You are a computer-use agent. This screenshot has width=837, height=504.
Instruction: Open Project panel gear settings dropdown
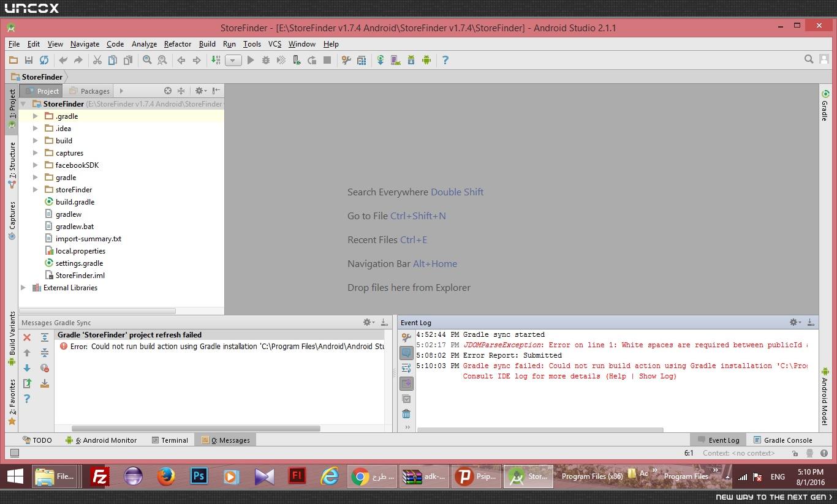[200, 91]
